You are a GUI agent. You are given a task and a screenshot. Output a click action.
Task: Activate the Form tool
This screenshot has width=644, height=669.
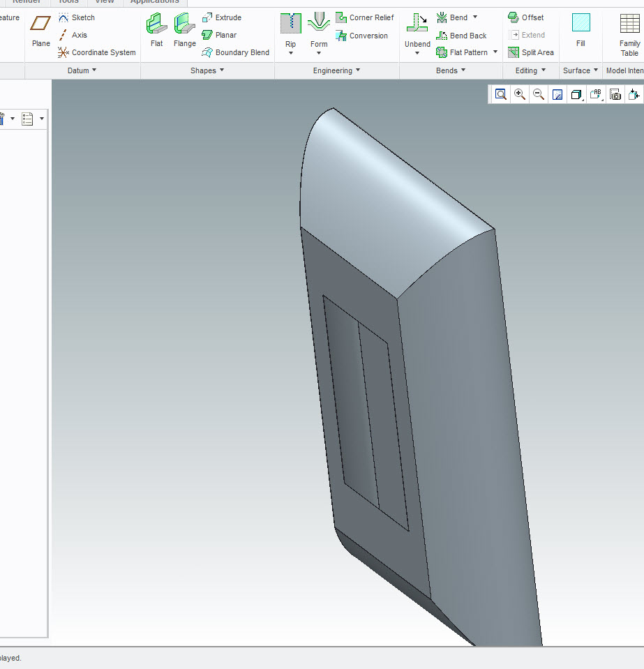pos(319,29)
